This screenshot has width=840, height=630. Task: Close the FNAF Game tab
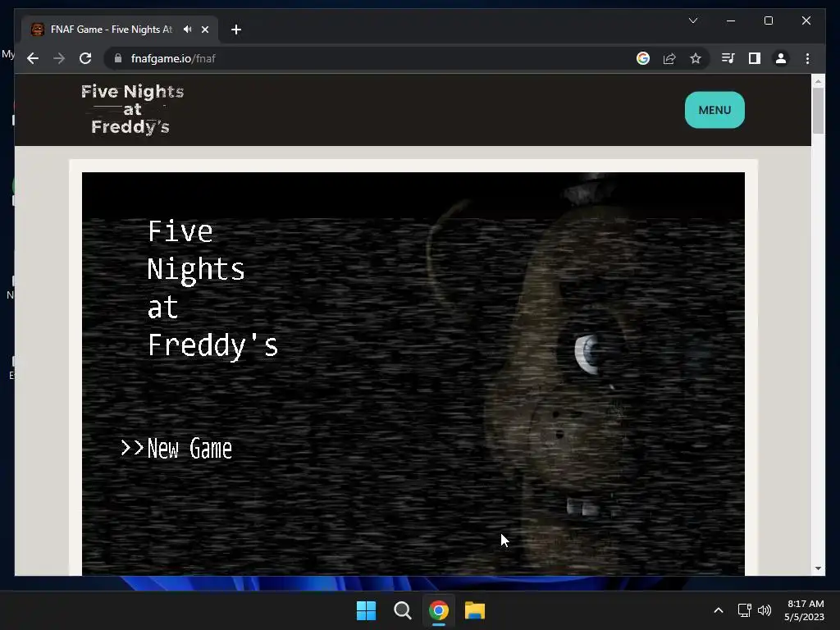[x=204, y=30]
